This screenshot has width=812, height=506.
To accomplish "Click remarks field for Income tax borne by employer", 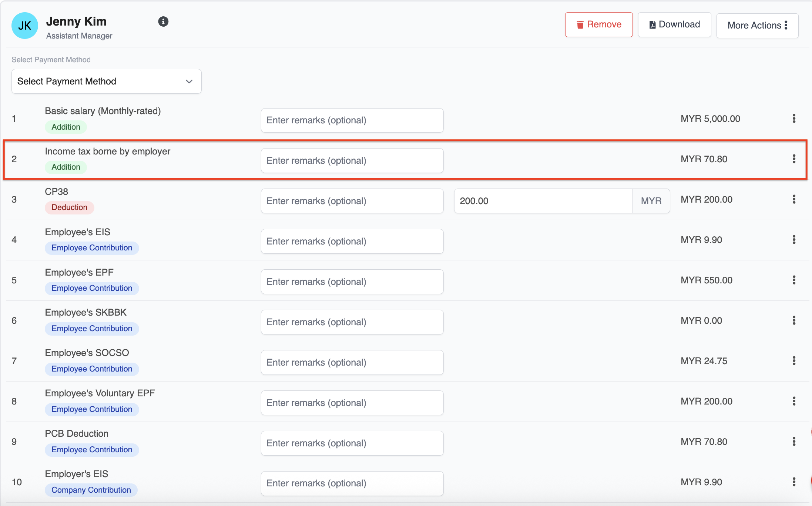I will [352, 161].
